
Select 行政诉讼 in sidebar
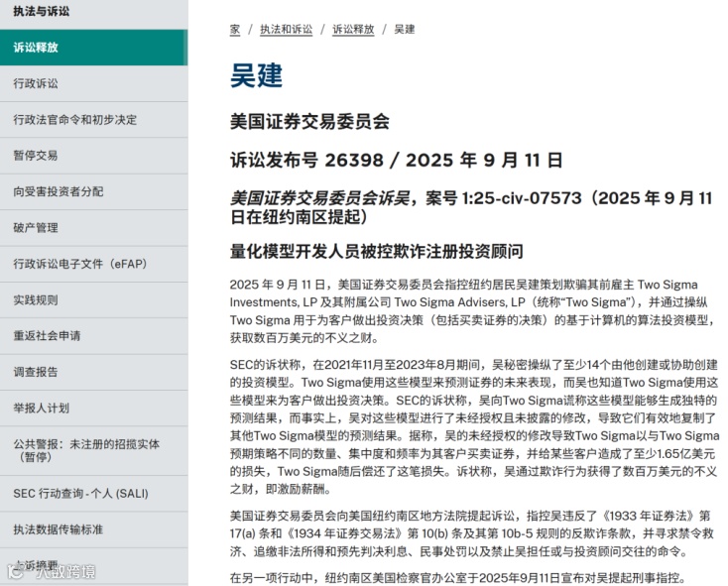point(94,83)
